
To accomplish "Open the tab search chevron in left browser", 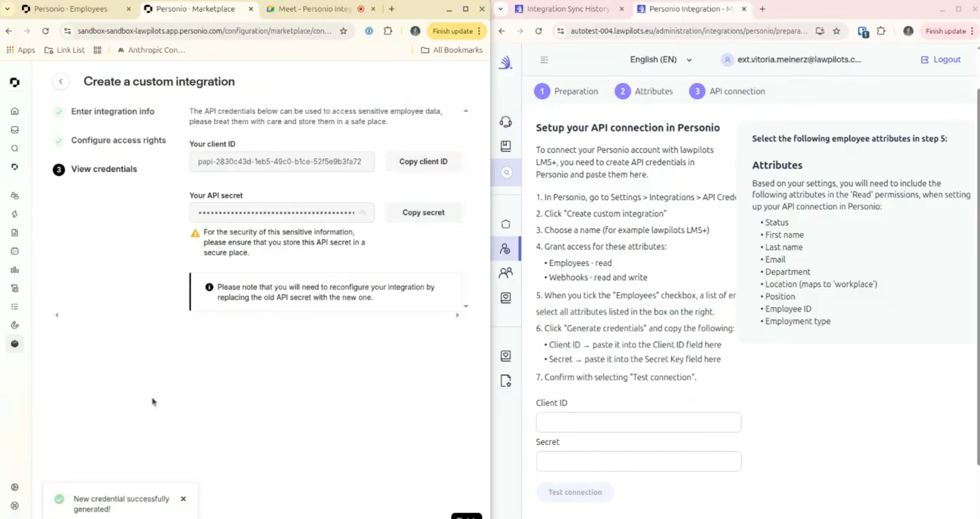I will (7, 9).
